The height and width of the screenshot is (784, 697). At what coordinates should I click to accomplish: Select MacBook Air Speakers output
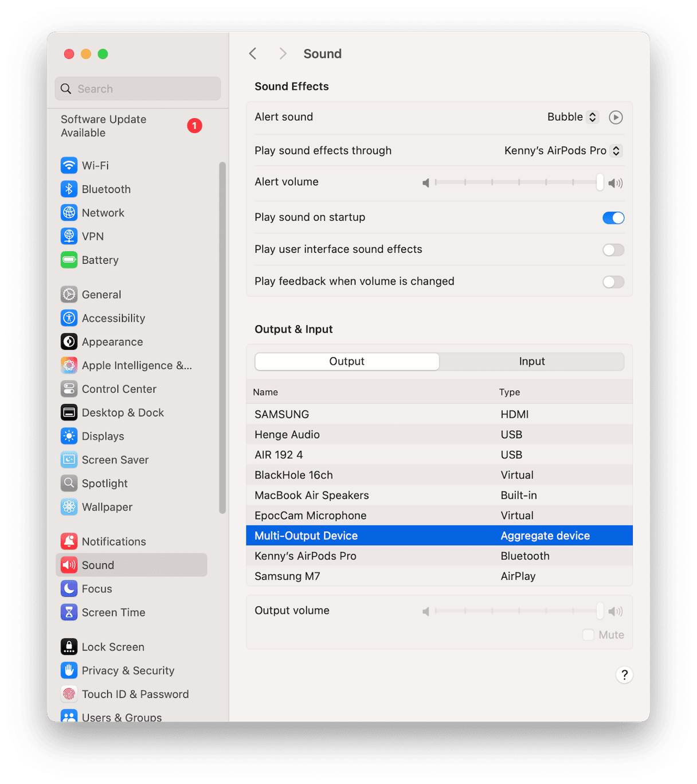tap(440, 495)
